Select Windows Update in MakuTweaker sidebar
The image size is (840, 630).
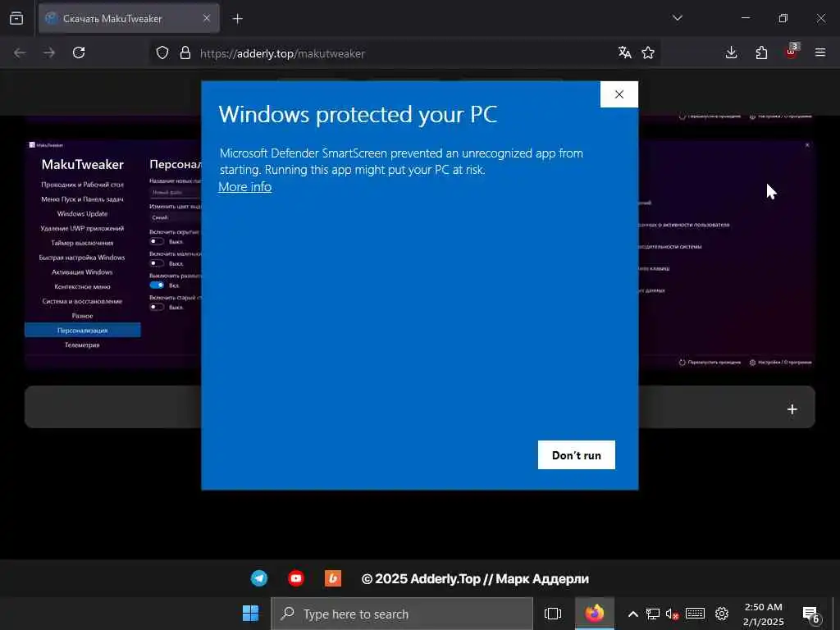pyautogui.click(x=83, y=213)
